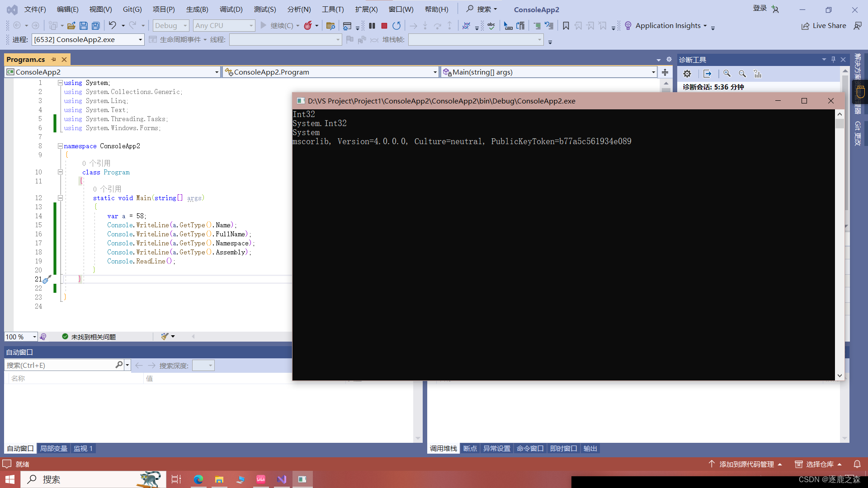
Task: Pin the Program.cs tab
Action: point(54,59)
